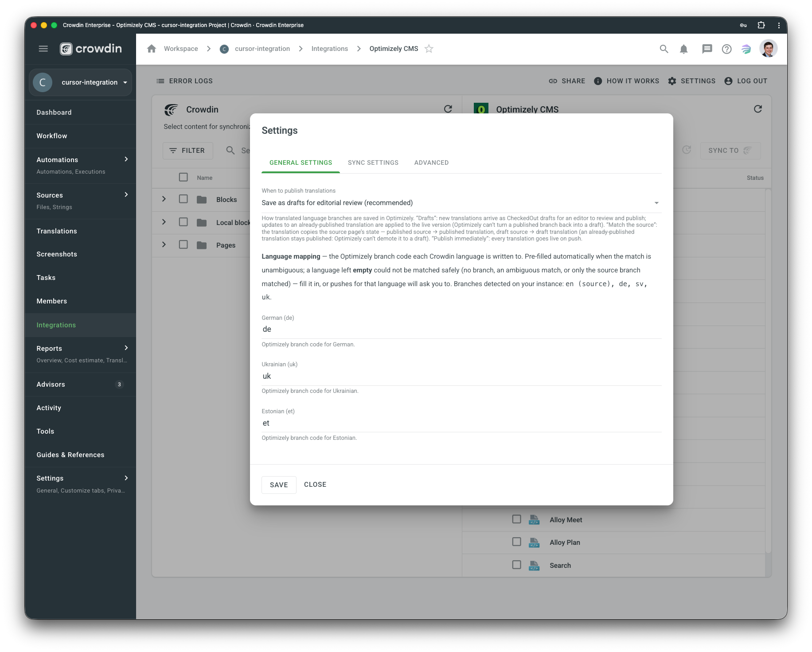Click the sync schedule icon beside SYNC TO
Screen dimensions: 812x652
tap(687, 150)
